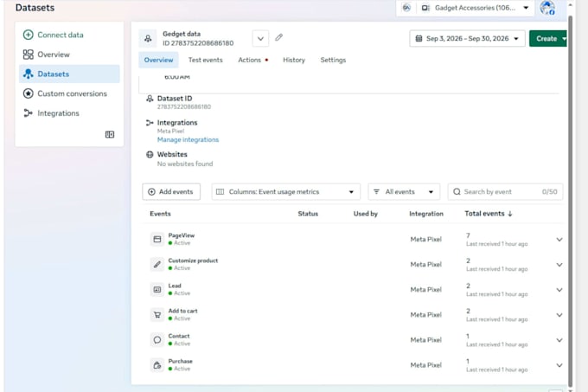Click the Events column header
588x392 pixels.
pyautogui.click(x=160, y=214)
